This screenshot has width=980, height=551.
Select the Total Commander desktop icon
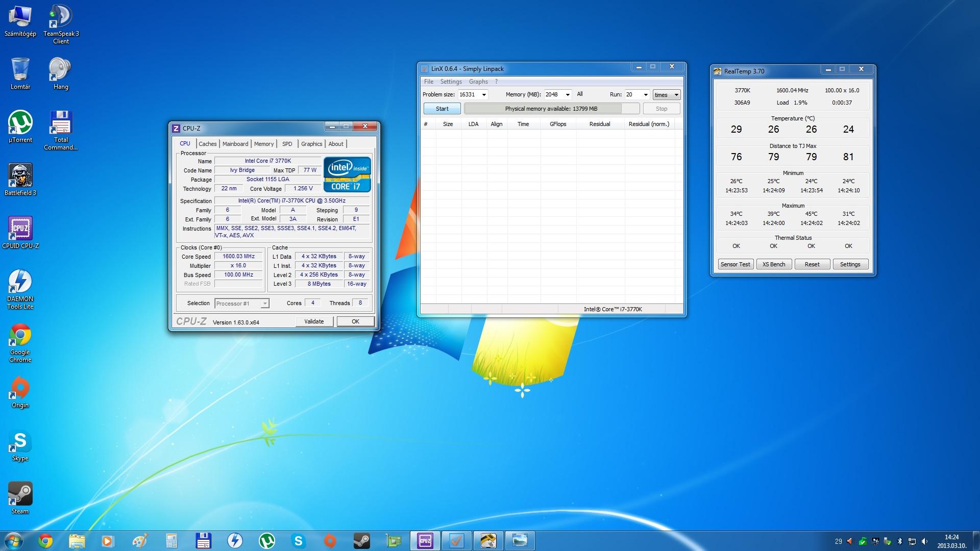pos(61,131)
